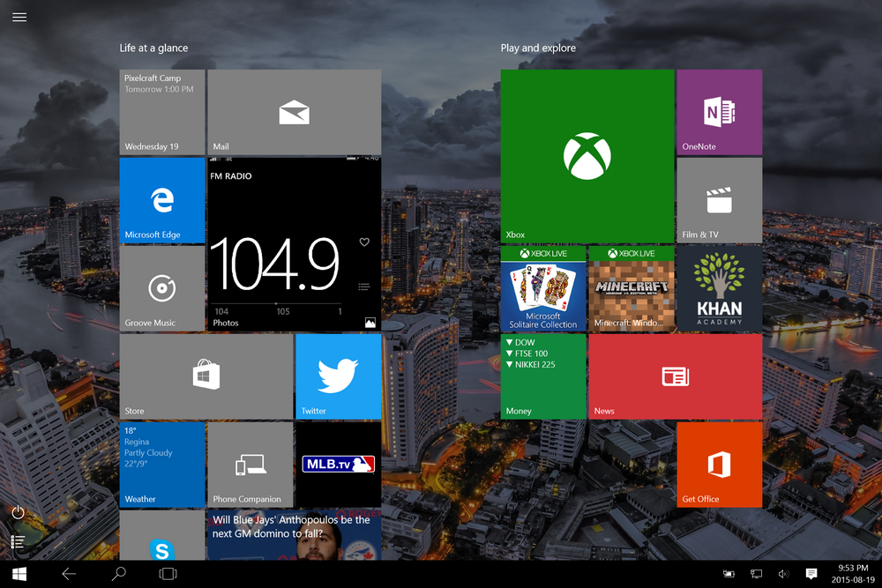Open the hamburger menu at top left

(19, 17)
